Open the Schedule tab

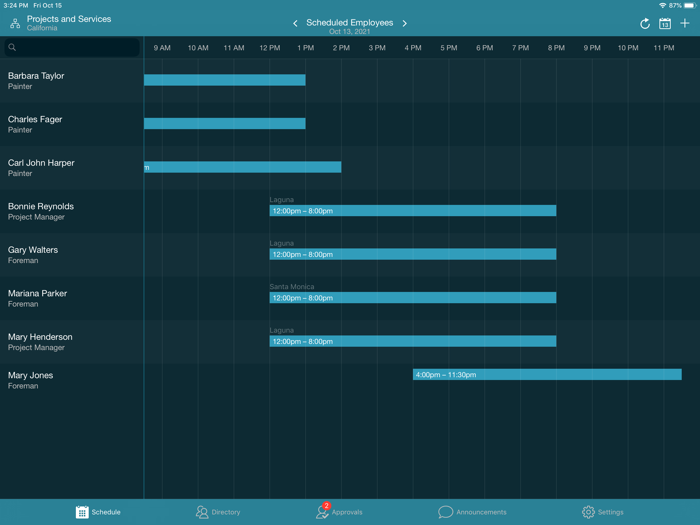point(98,512)
